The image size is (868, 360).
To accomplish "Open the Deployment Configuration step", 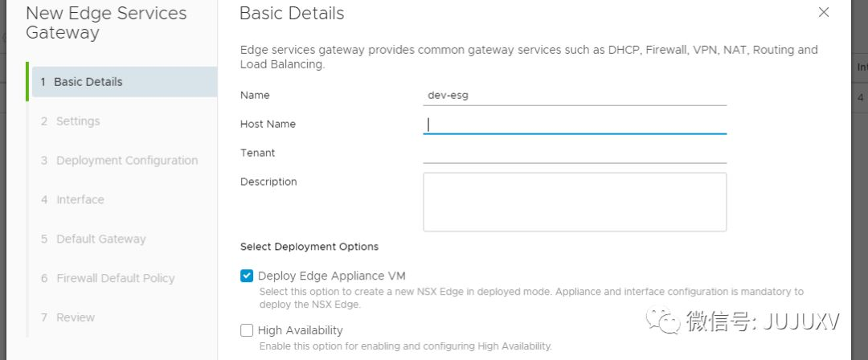I will (x=126, y=161).
